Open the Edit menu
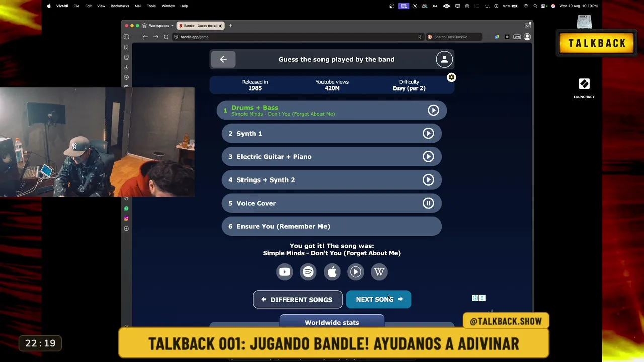The width and height of the screenshot is (644, 362). point(88,6)
